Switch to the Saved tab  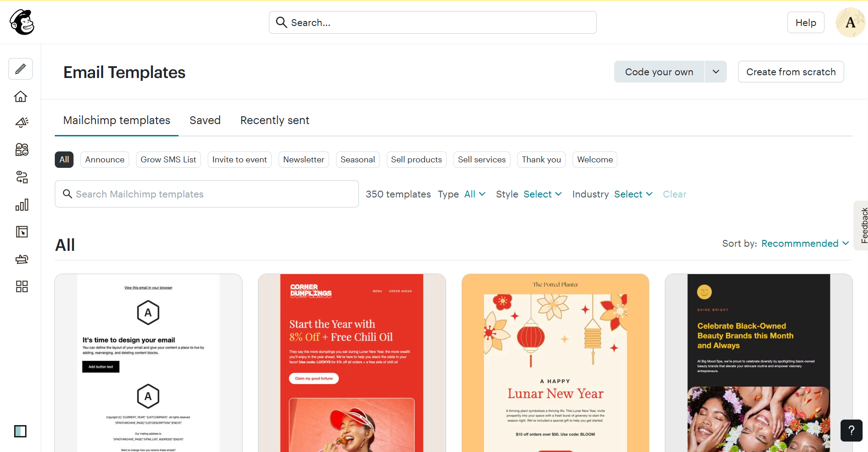pos(205,120)
